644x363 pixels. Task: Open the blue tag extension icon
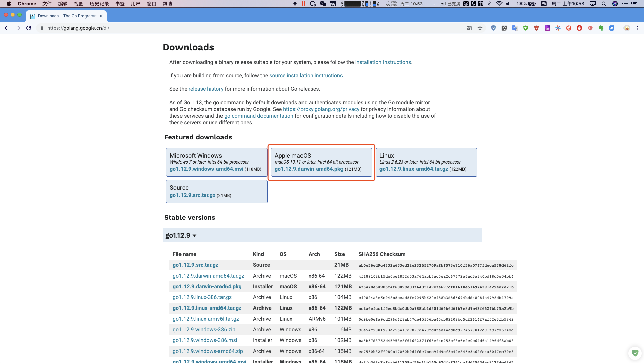(x=612, y=28)
